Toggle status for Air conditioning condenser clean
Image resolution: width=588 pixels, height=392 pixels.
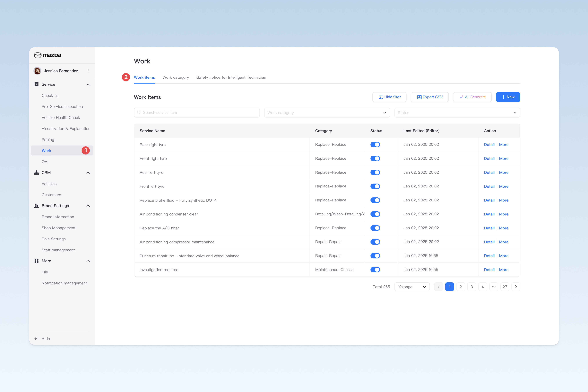[x=375, y=214]
